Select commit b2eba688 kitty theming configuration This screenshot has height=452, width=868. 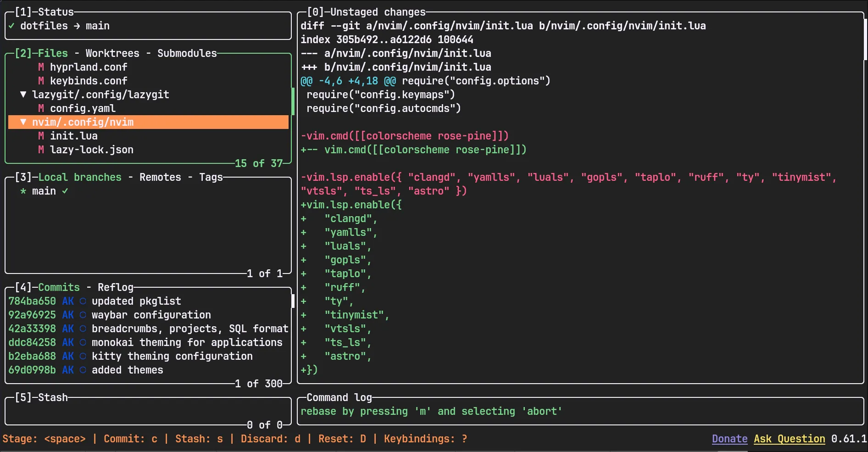click(x=148, y=356)
